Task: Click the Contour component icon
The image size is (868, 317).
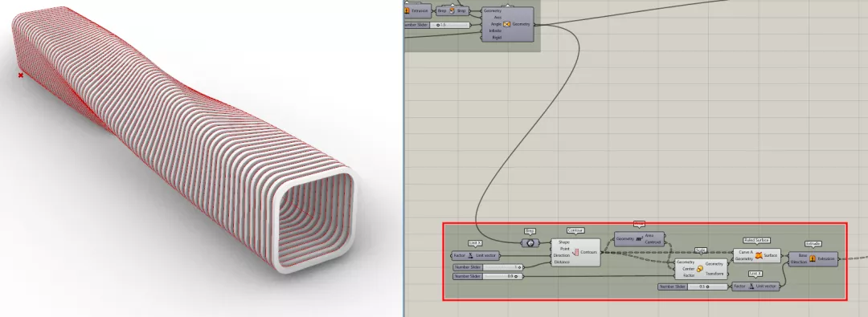Action: pyautogui.click(x=575, y=252)
